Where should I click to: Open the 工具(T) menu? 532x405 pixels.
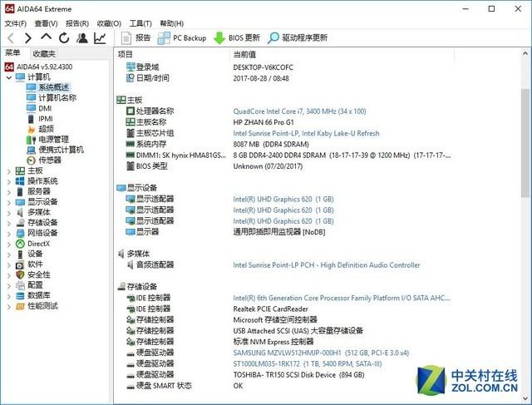[140, 23]
